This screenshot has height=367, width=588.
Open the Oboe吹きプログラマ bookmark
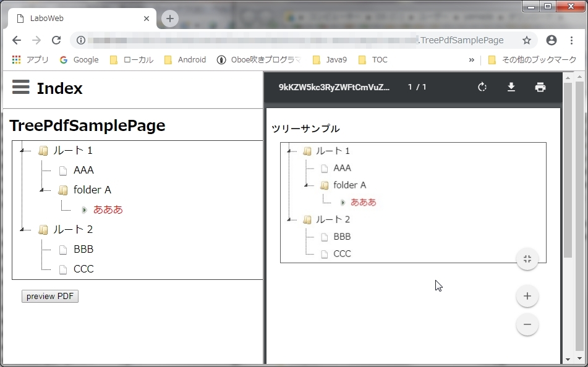point(258,59)
